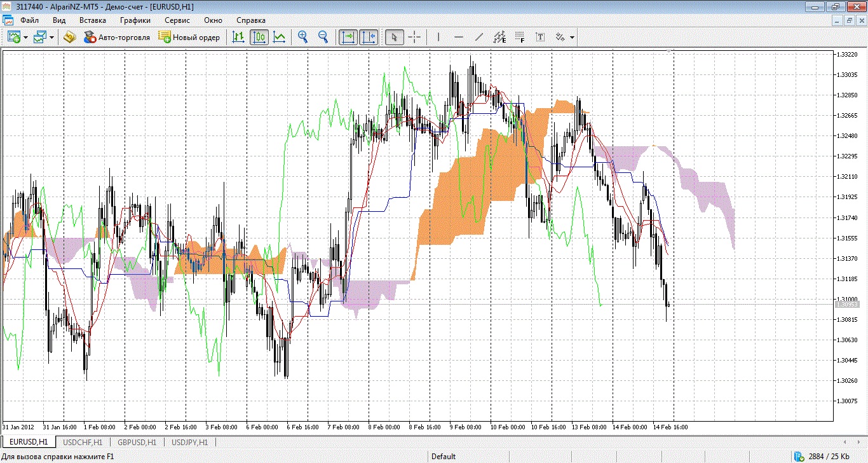The image size is (868, 463).
Task: Toggle chart auto-scroll to latest bar
Action: (x=348, y=38)
